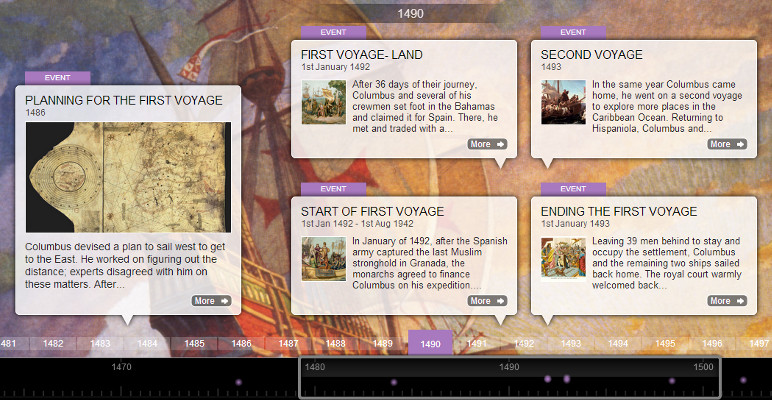Jump to year 1482 on timeline
Image resolution: width=772 pixels, height=400 pixels.
53,343
